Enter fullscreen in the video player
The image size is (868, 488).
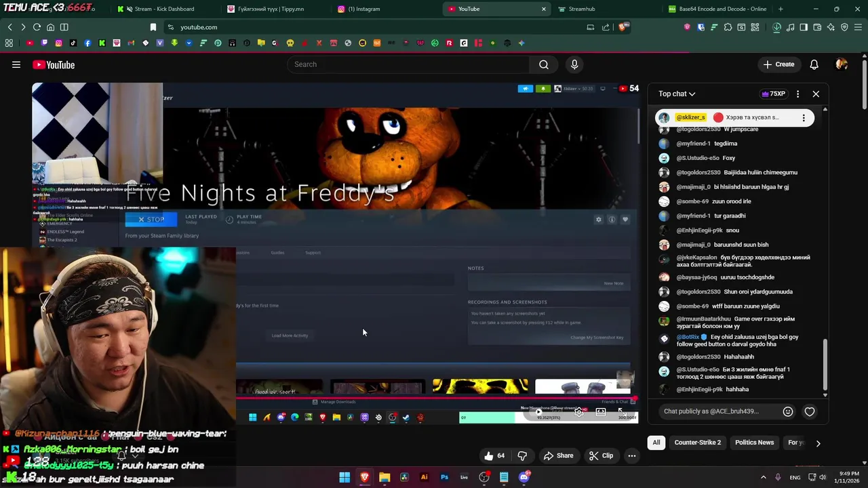click(622, 411)
